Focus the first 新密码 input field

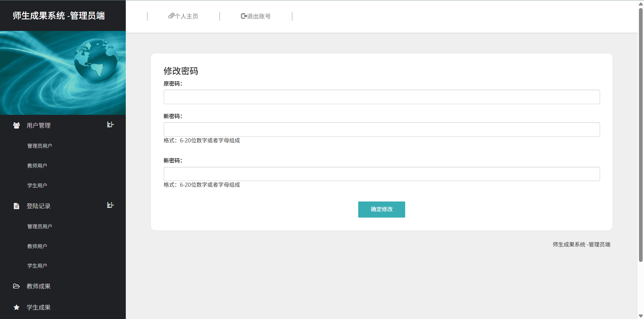382,129
